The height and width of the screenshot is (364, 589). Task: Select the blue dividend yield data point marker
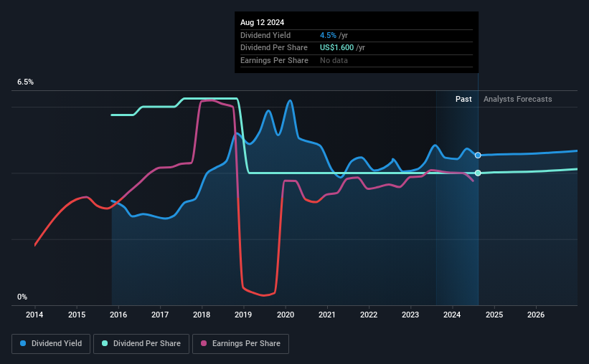click(x=478, y=155)
